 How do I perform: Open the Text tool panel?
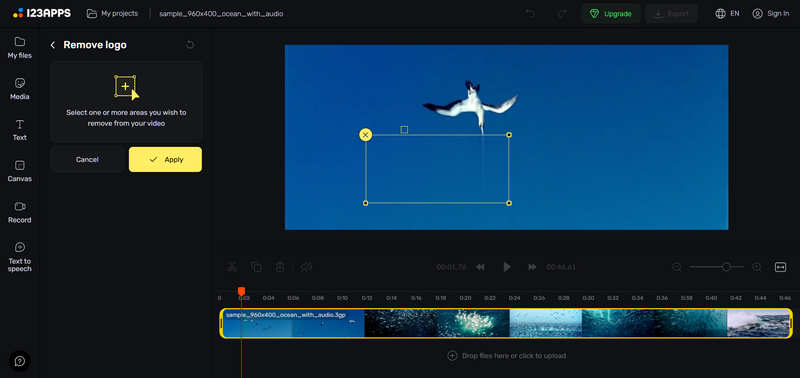19,130
